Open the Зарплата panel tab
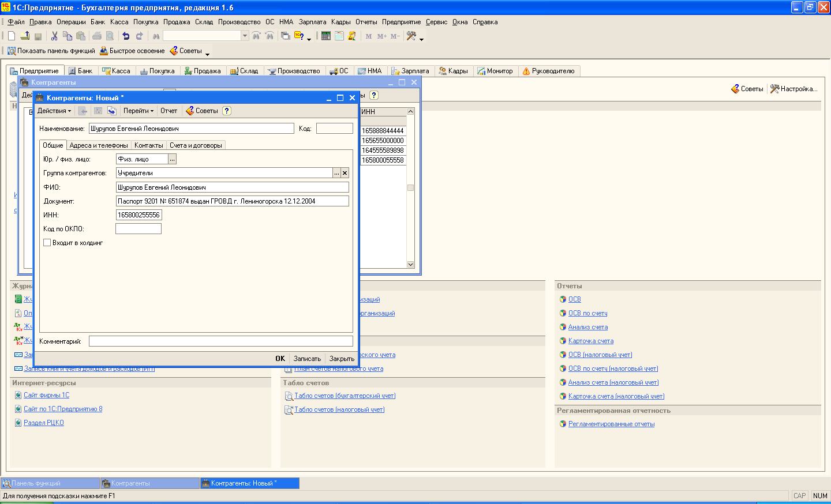The image size is (831, 504). click(410, 71)
